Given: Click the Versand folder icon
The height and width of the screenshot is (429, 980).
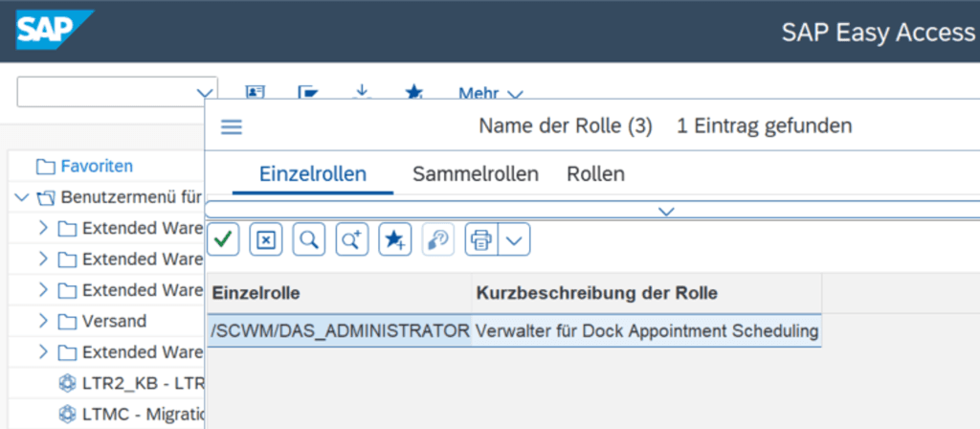Looking at the screenshot, I should click(67, 322).
